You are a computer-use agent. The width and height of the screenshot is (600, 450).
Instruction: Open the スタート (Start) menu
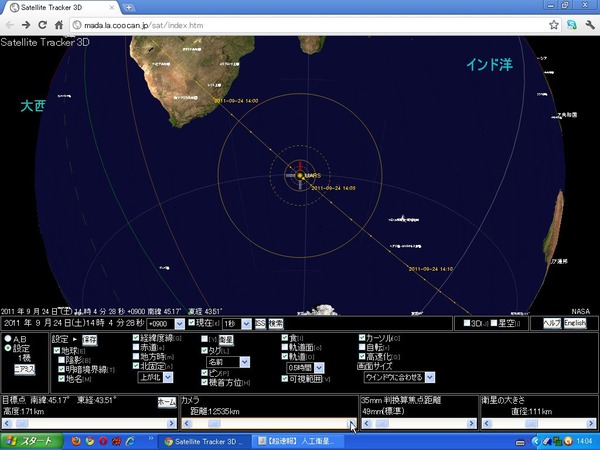(31, 441)
